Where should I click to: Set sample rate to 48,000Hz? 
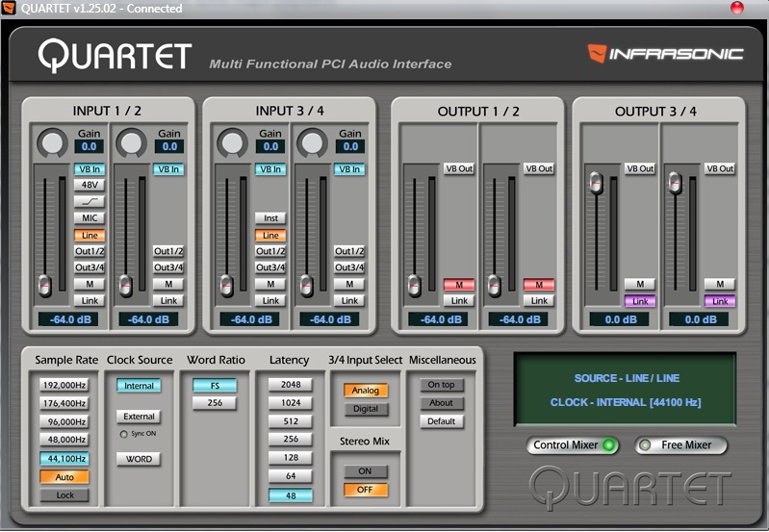coord(64,440)
